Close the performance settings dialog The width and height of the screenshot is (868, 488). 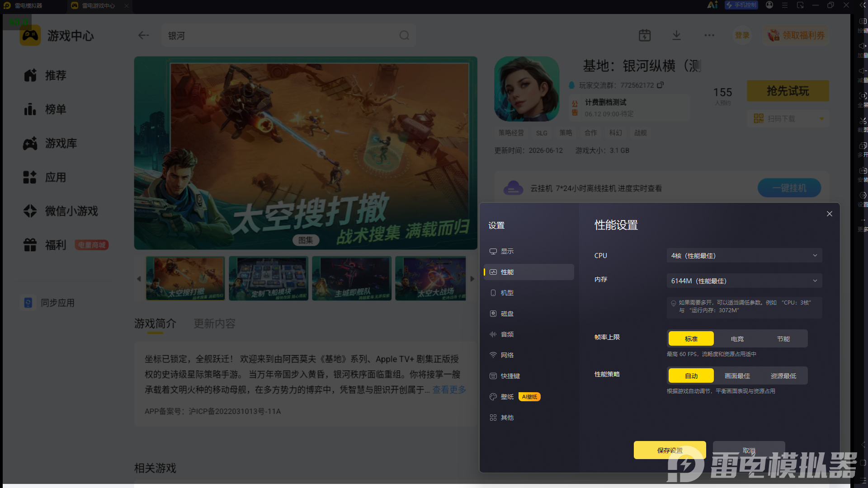[x=830, y=214]
